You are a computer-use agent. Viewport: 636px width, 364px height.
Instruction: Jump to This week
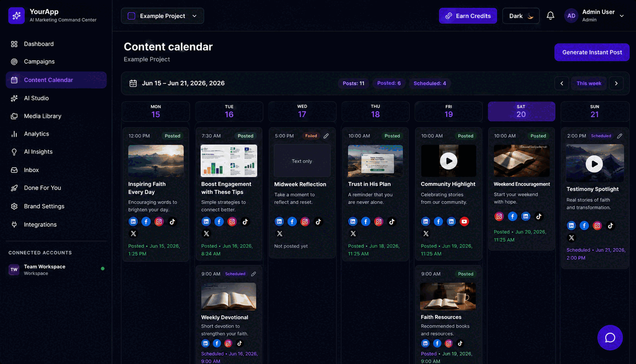tap(589, 83)
